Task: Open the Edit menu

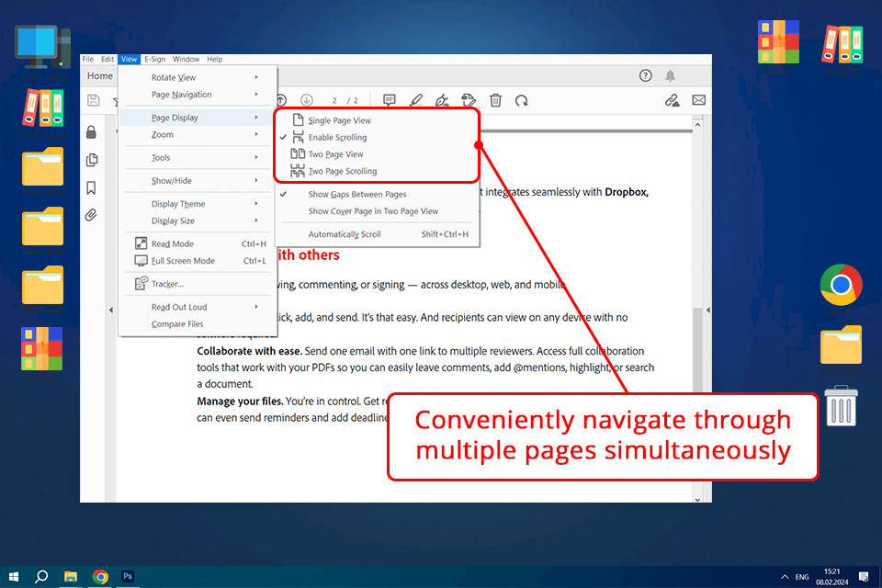Action: click(107, 59)
